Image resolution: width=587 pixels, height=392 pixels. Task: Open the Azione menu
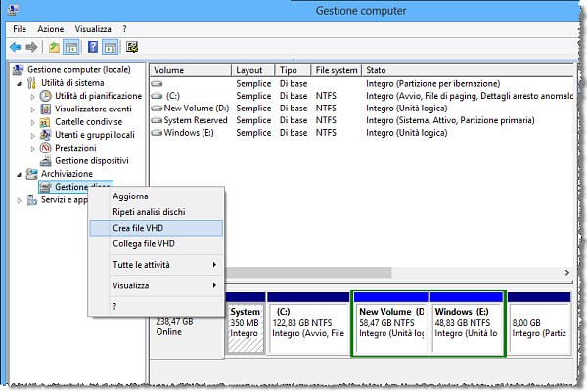[x=51, y=29]
